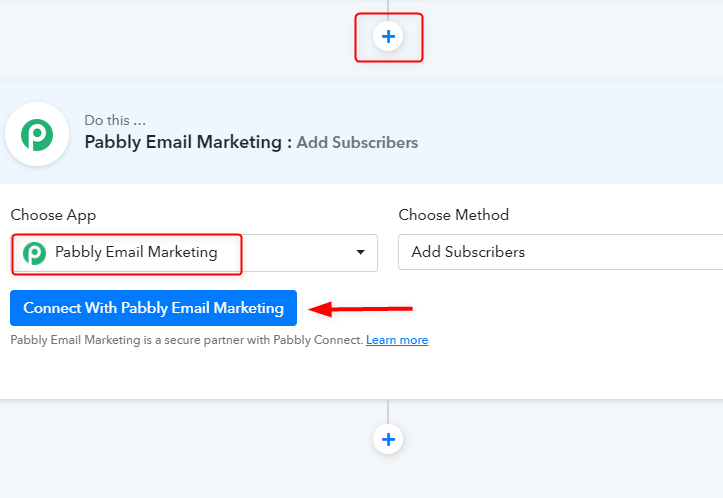Open the Learn more link
This screenshot has height=498, width=723.
click(397, 340)
